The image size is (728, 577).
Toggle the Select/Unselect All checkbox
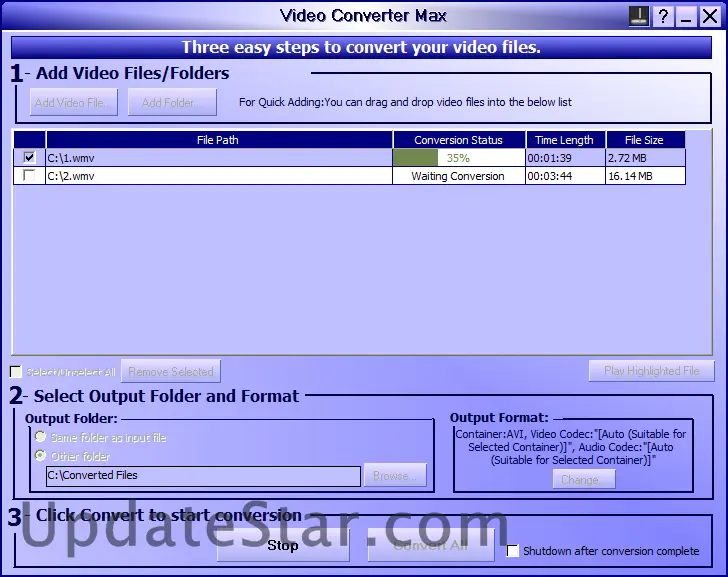pyautogui.click(x=15, y=371)
